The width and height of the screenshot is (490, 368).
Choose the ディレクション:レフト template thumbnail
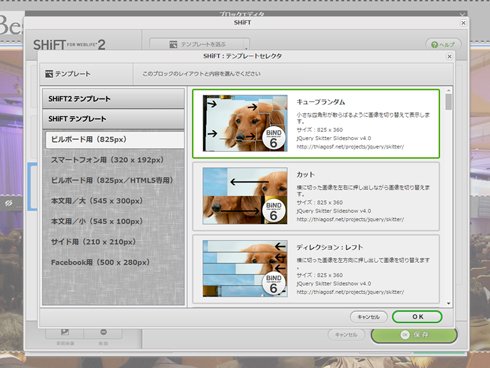245,268
